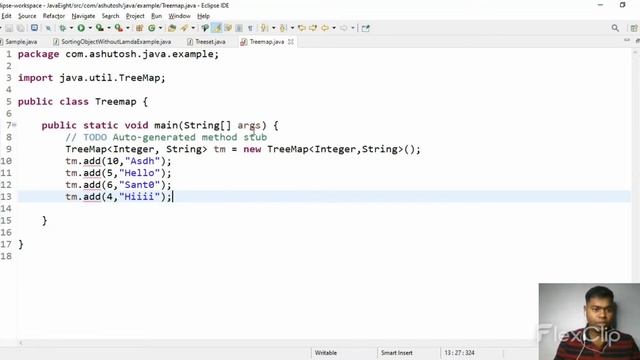The height and width of the screenshot is (360, 640).
Task: Click the "Hello" string on line 11
Action: [x=139, y=173]
